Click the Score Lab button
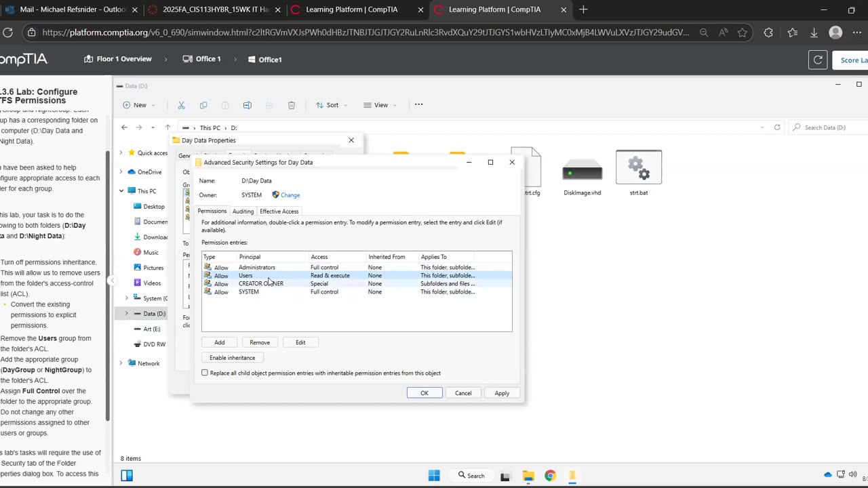 coord(850,60)
